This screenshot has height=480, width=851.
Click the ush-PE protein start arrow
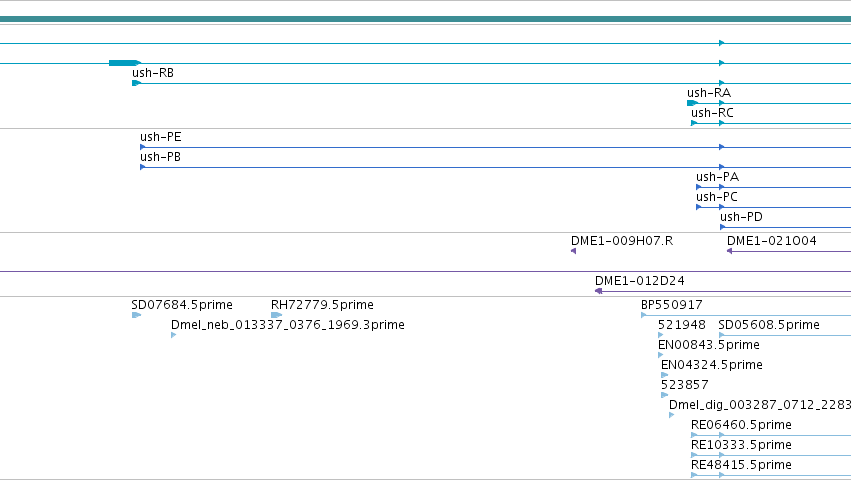click(143, 147)
